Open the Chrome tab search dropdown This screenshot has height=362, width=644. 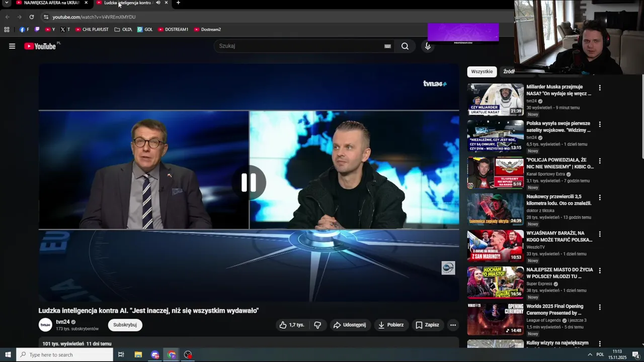click(x=7, y=3)
